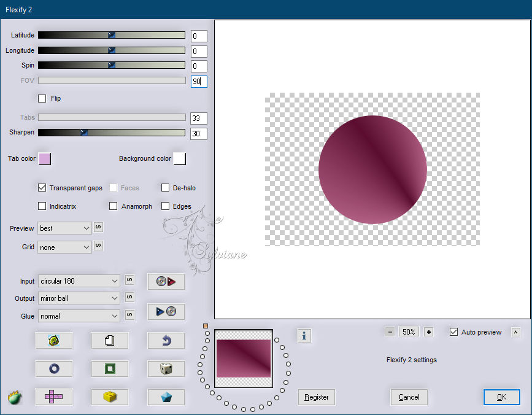Screen dimensions: 532x415
Task: Zoom in with the plus button
Action: pyautogui.click(x=429, y=332)
